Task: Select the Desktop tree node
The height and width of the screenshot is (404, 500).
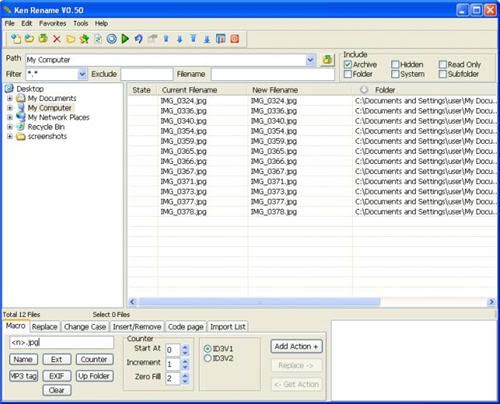Action: click(x=30, y=89)
